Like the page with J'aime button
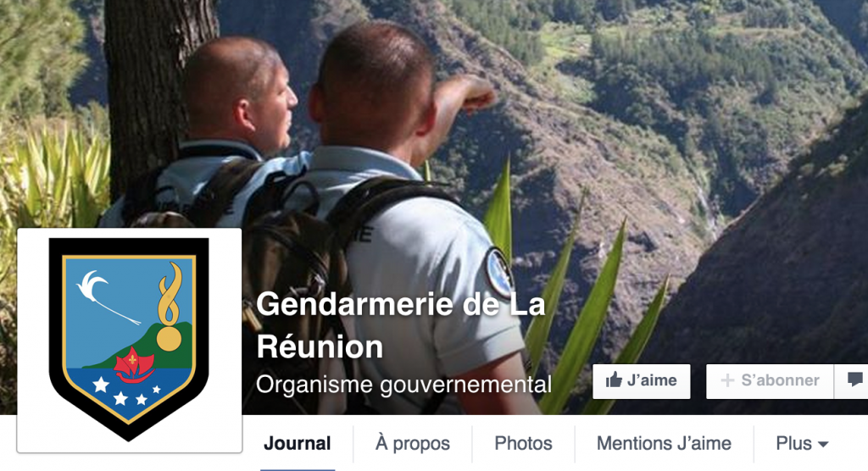Image resolution: width=868 pixels, height=471 pixels. pyautogui.click(x=642, y=381)
